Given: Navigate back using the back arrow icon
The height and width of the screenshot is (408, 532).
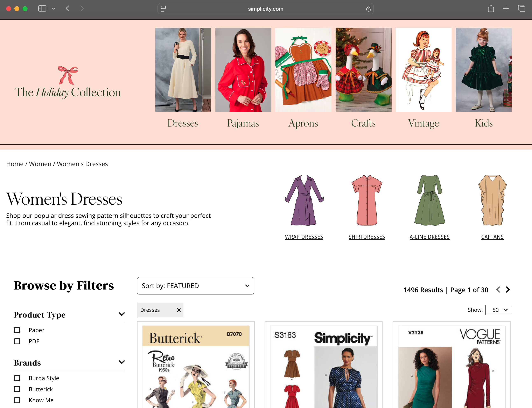Looking at the screenshot, I should [68, 8].
